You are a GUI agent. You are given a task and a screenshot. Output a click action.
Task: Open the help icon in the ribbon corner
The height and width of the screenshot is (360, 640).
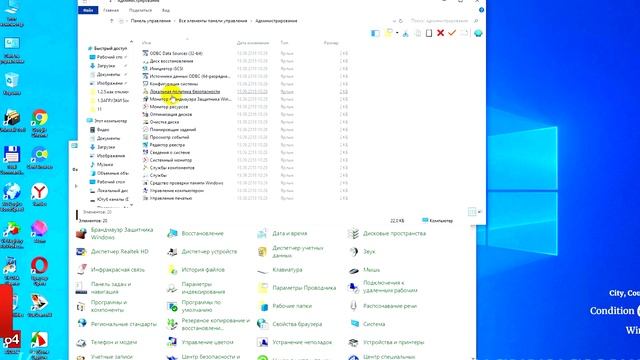click(x=481, y=10)
